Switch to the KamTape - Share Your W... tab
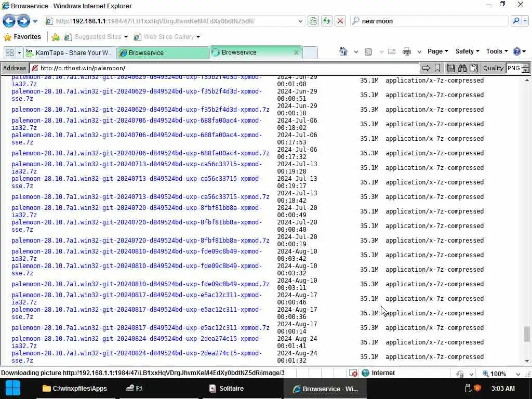Image resolution: width=532 pixels, height=399 pixels. pyautogui.click(x=70, y=52)
